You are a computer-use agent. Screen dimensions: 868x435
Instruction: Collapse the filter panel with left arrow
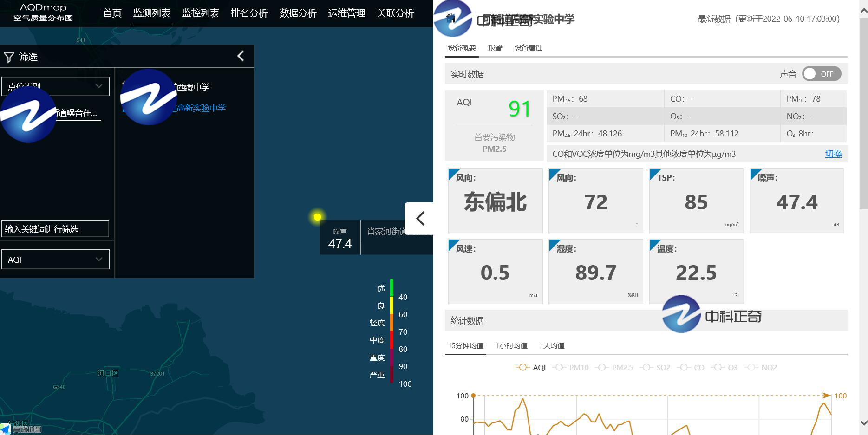[241, 56]
